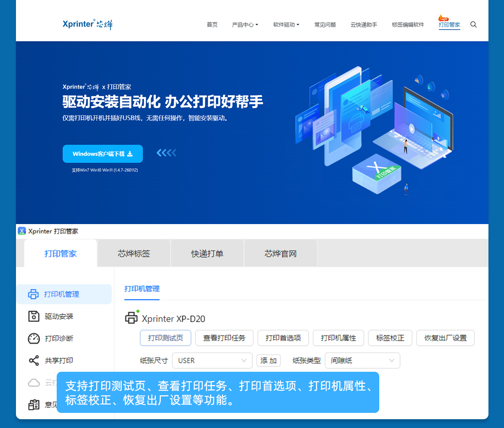Screen dimensions: 504x428
Task: Click the Xprinter XP-D20 printer icon
Action: 131,318
